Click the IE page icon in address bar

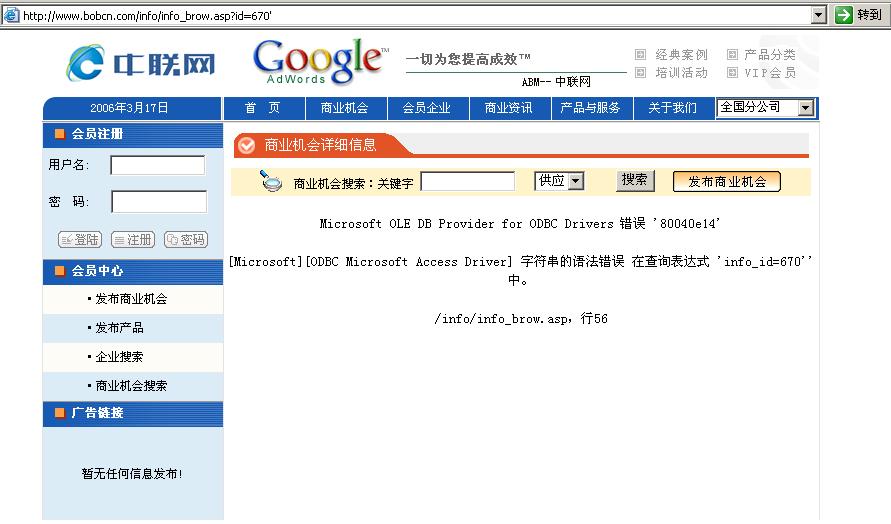(11, 15)
